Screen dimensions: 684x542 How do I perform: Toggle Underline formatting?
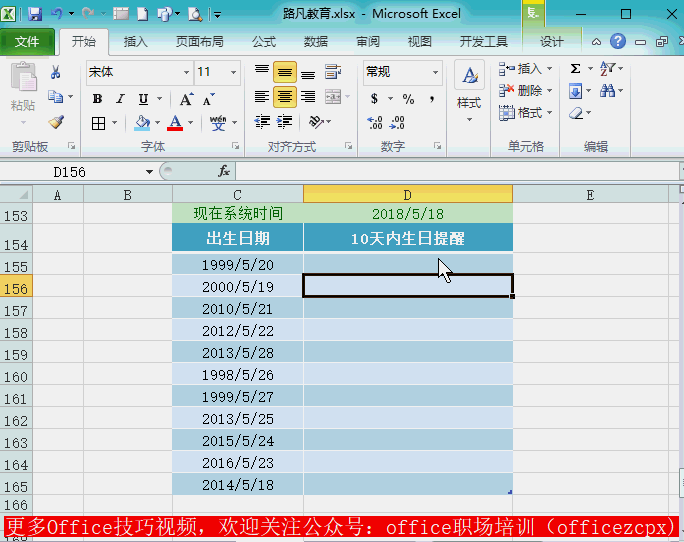[143, 99]
